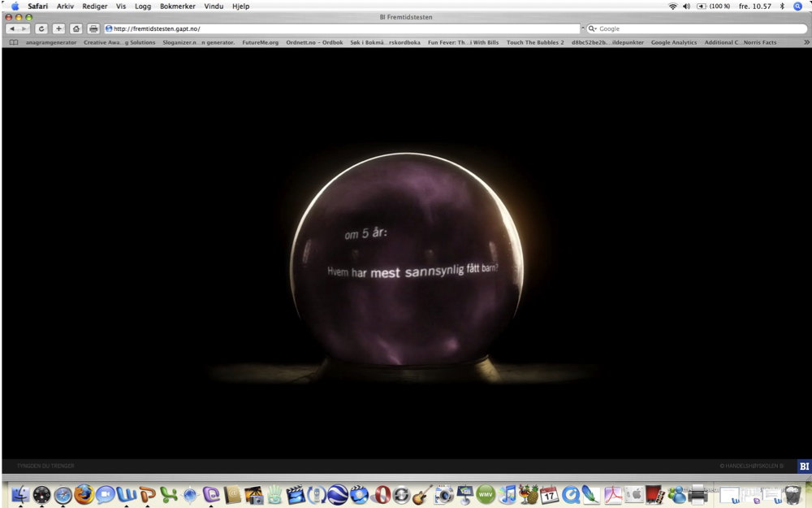Image resolution: width=812 pixels, height=508 pixels.
Task: Open the Fun Fever bookmark
Action: [x=463, y=42]
